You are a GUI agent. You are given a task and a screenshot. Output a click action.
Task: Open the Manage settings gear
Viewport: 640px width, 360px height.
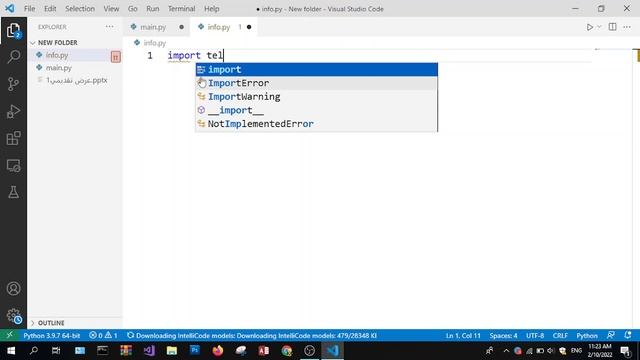point(13,316)
